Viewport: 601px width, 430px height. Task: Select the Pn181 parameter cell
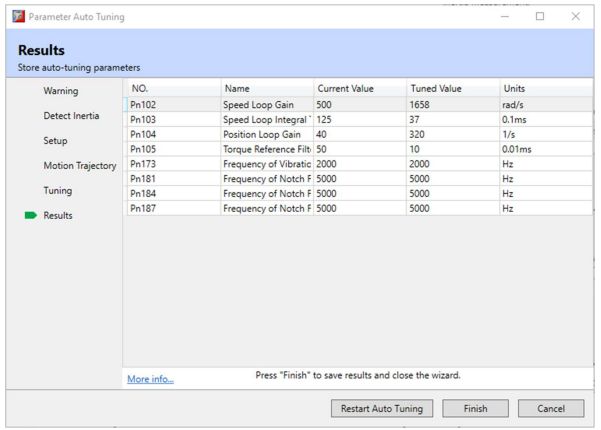pos(174,179)
